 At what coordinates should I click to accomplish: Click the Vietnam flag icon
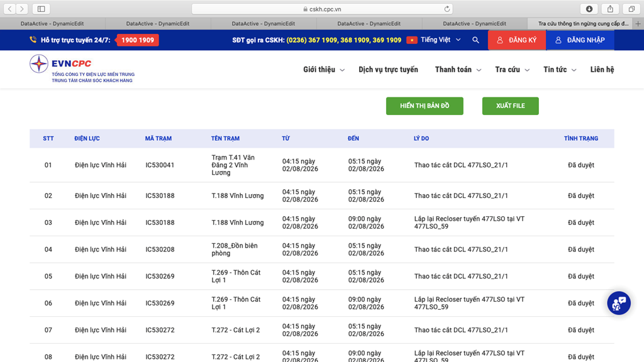pos(412,40)
